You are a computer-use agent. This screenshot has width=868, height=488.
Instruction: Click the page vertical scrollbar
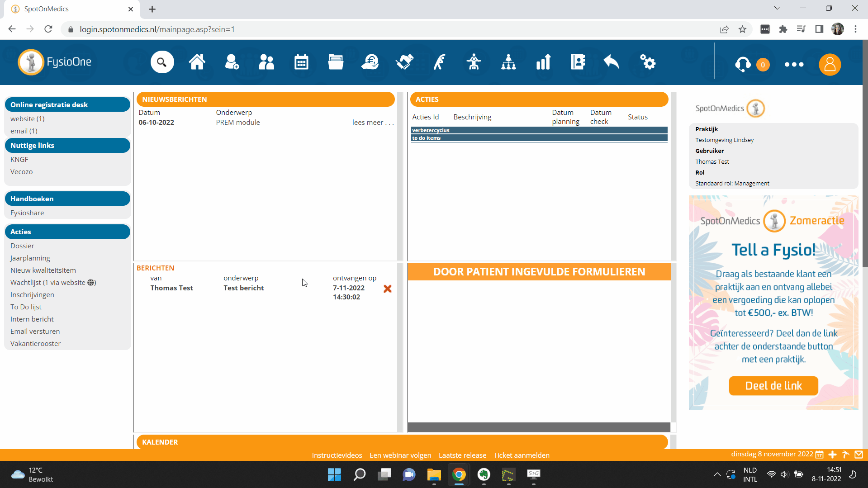click(865, 181)
